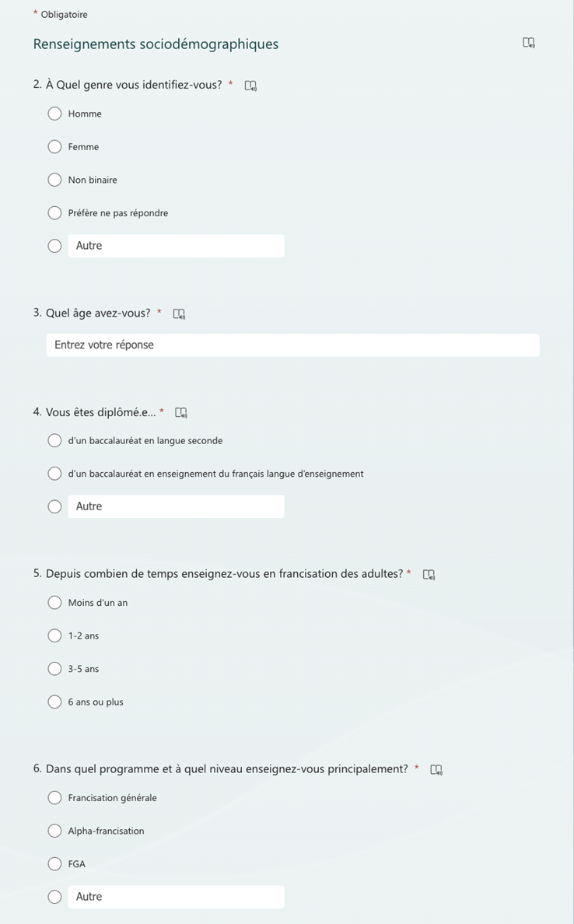Choose 3-5 ans teaching experience
Viewport: 574px width, 924px height.
(54, 669)
